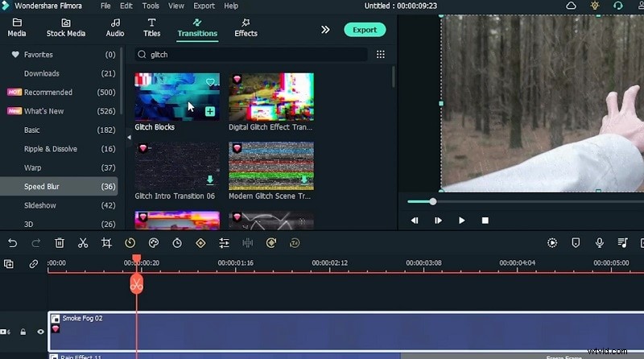Download the Glitch Intro Transition 06 preset
Viewport: 644px width, 359px height.
pos(210,180)
